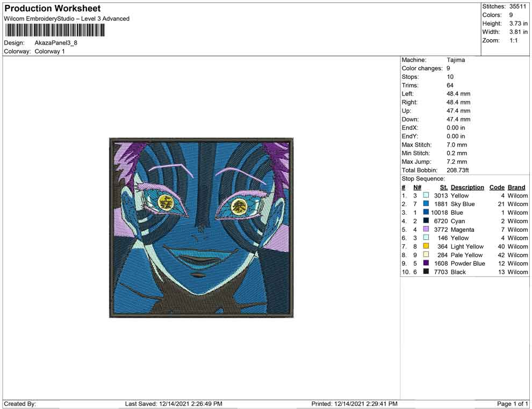
Task: Click the Stitches value 35511
Action: point(517,6)
